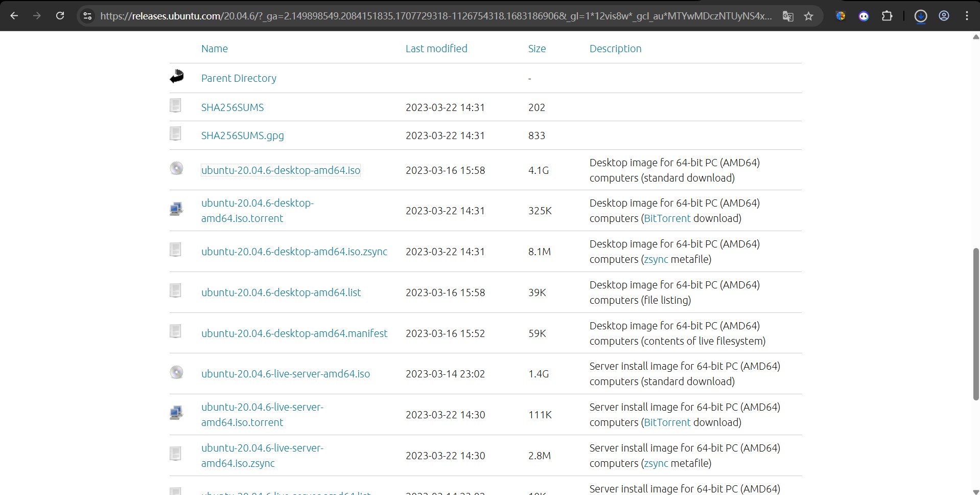
Task: Bookmark this page with the star
Action: point(808,16)
